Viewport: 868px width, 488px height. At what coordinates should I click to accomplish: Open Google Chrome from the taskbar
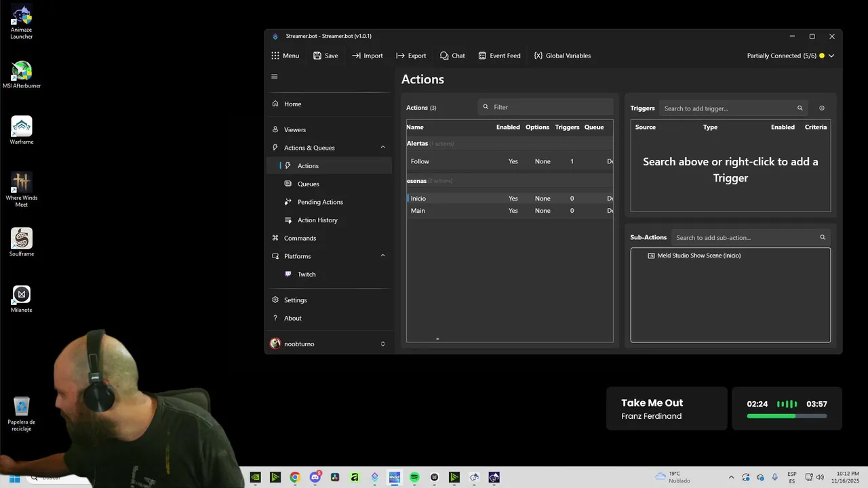coord(295,477)
